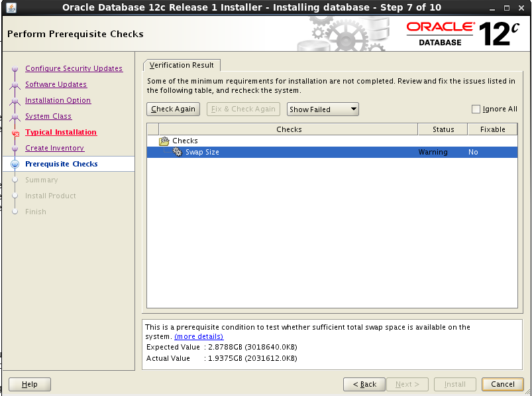This screenshot has height=396, width=532.
Task: Click the Actual Value 1.9375GB text
Action: 253,358
